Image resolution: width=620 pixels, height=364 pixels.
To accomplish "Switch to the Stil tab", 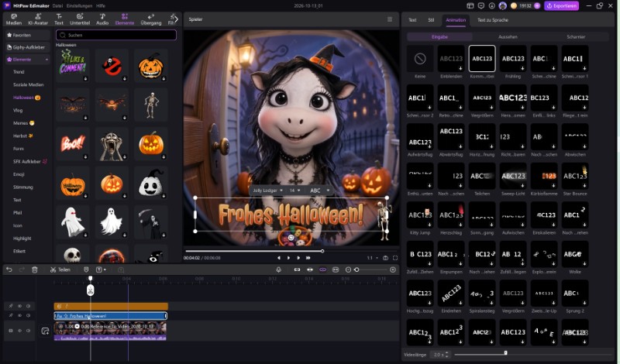I will point(431,20).
